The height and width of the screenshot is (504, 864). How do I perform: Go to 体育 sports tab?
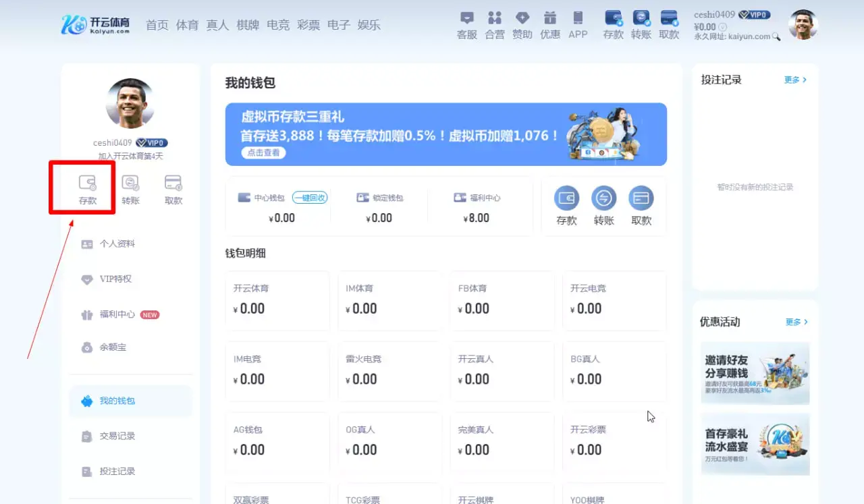(x=187, y=25)
